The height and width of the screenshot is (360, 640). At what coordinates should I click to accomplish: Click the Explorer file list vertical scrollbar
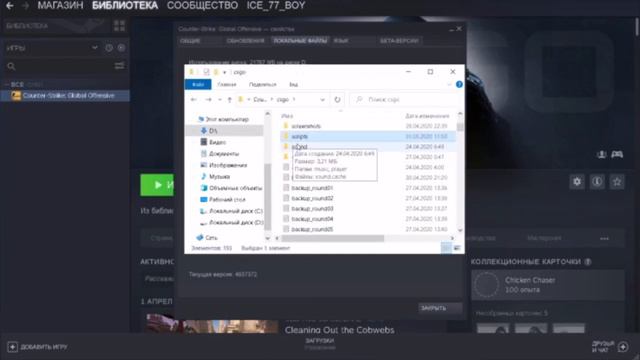click(460, 127)
